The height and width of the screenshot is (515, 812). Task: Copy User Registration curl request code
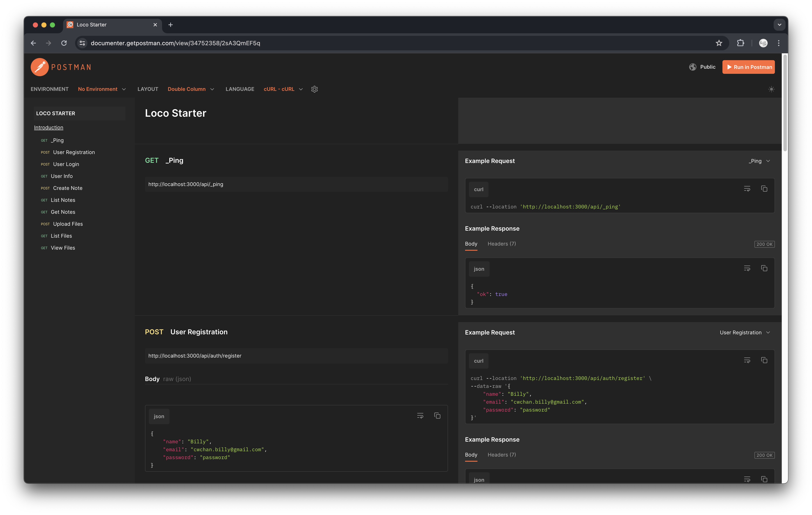click(764, 360)
